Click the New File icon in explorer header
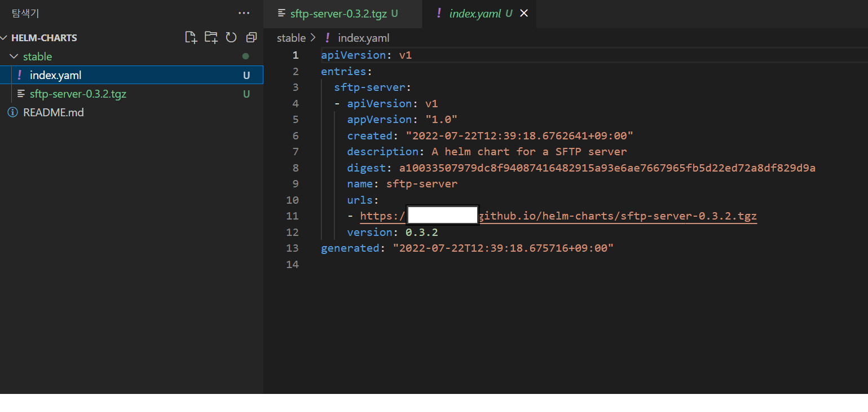 pyautogui.click(x=191, y=38)
